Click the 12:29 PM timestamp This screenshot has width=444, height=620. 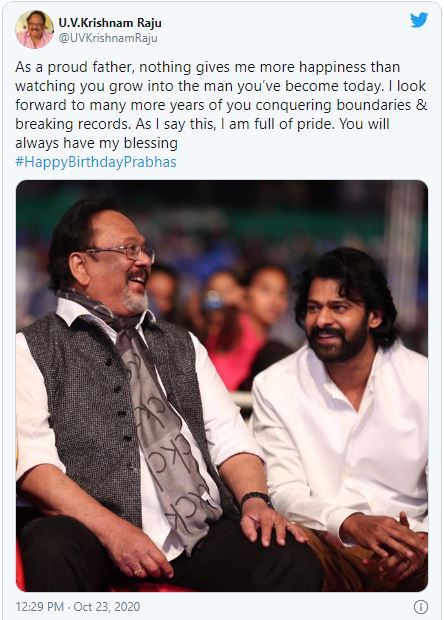click(40, 606)
